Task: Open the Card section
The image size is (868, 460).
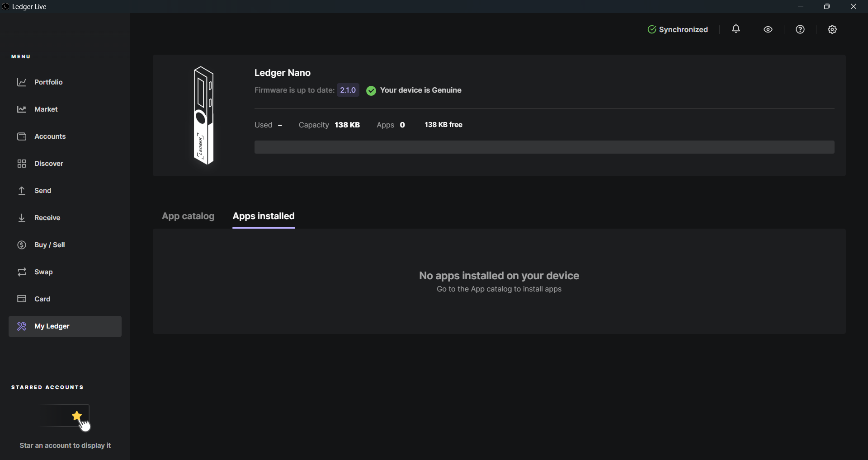Action: point(42,299)
